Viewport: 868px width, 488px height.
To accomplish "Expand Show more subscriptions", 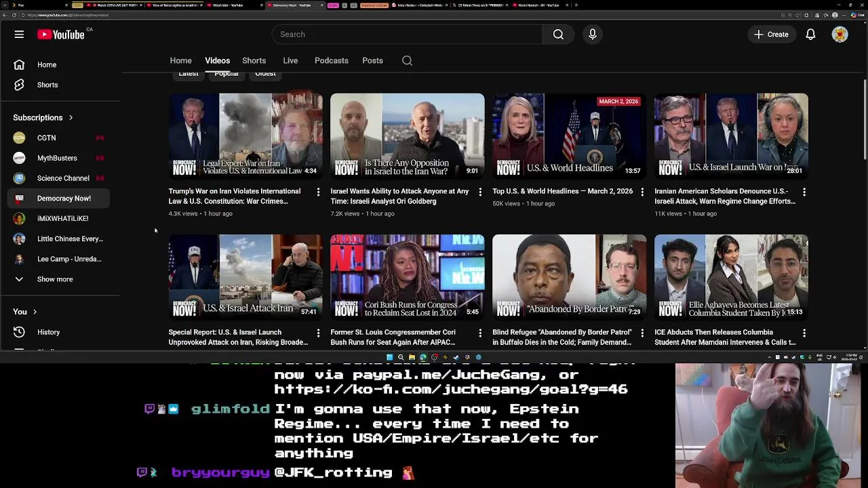I will pos(57,280).
